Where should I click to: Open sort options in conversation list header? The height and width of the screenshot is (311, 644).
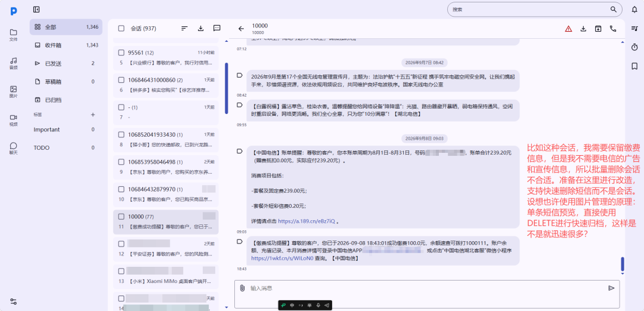click(184, 29)
